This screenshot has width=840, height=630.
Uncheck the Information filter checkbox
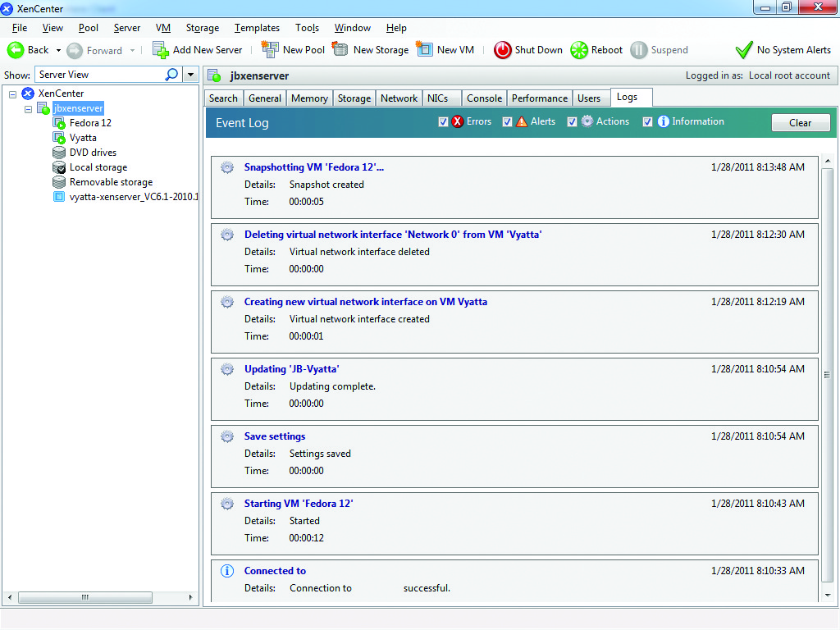[x=648, y=121]
